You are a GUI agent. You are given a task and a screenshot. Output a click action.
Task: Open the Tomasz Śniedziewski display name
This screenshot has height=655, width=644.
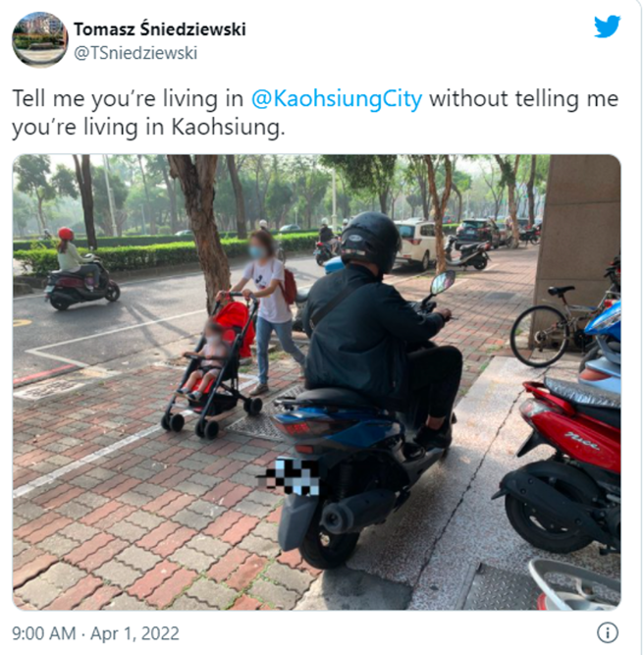click(x=160, y=28)
